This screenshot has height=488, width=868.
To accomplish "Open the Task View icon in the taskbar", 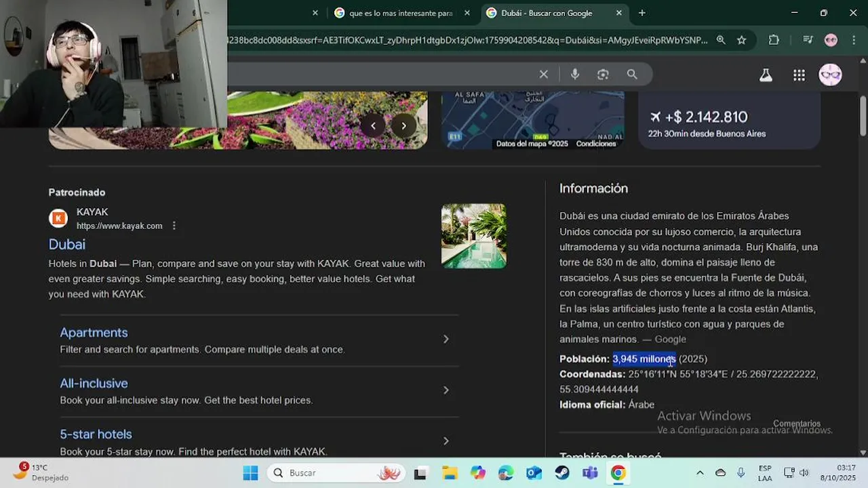I will pos(421,472).
